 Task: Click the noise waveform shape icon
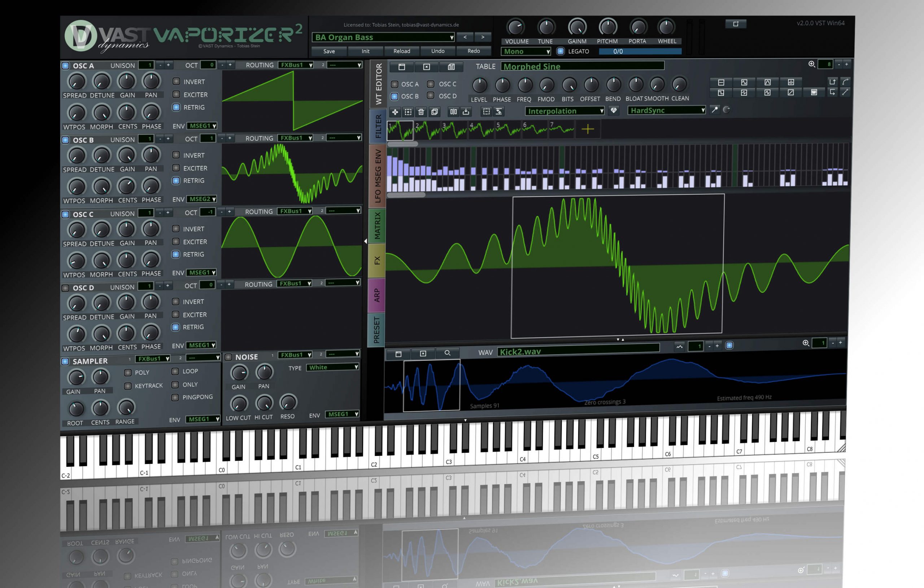(791, 82)
